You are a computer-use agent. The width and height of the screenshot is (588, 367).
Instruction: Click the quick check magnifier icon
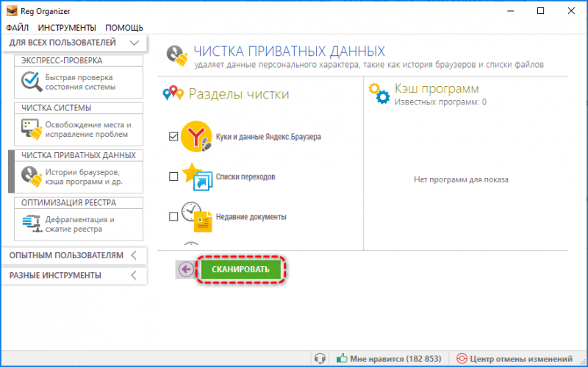coord(32,82)
